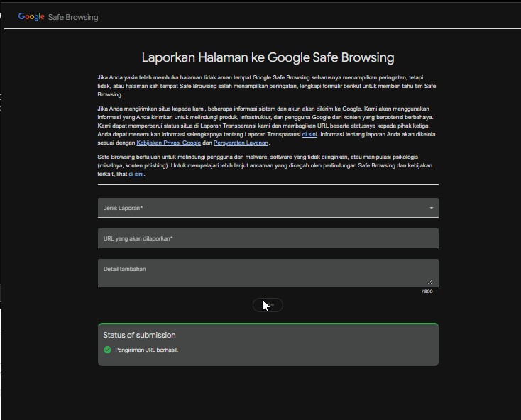Click into the Detail tambahan text area
The image size is (521, 420).
(268, 273)
